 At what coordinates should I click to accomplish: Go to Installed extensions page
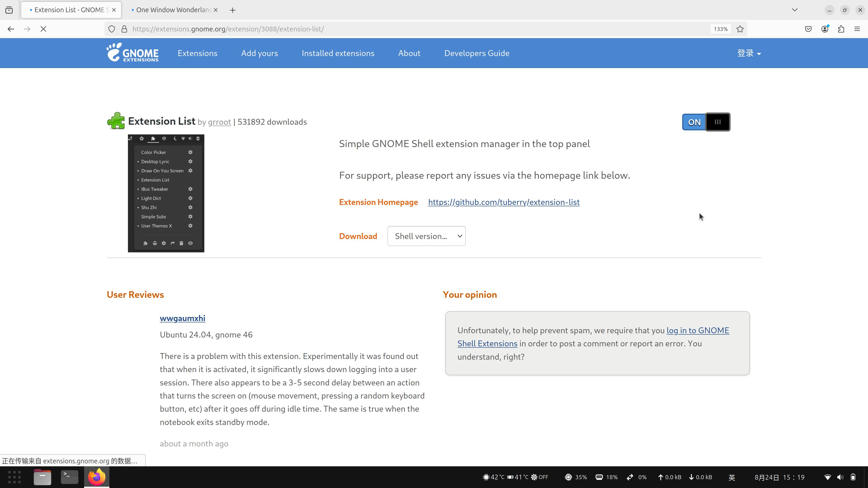[338, 53]
